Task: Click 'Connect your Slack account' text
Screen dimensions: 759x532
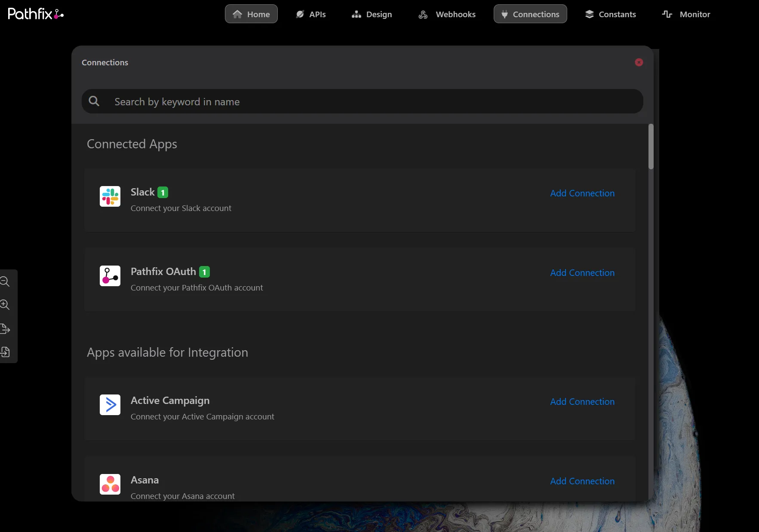Action: (x=181, y=208)
